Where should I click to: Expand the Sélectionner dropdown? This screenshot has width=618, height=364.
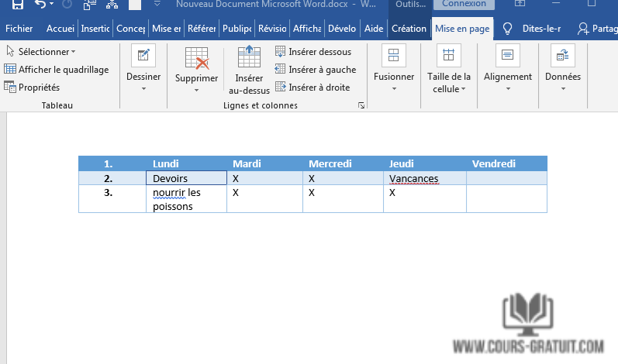click(42, 52)
